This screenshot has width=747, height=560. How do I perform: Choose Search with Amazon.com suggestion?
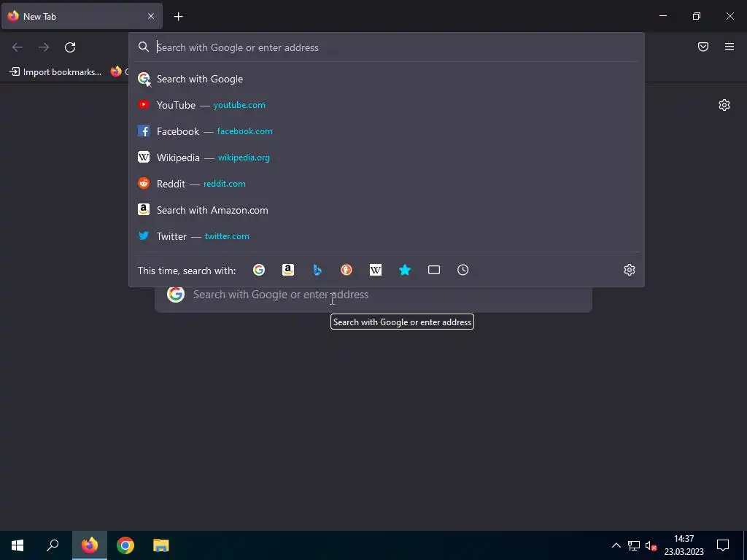387,209
